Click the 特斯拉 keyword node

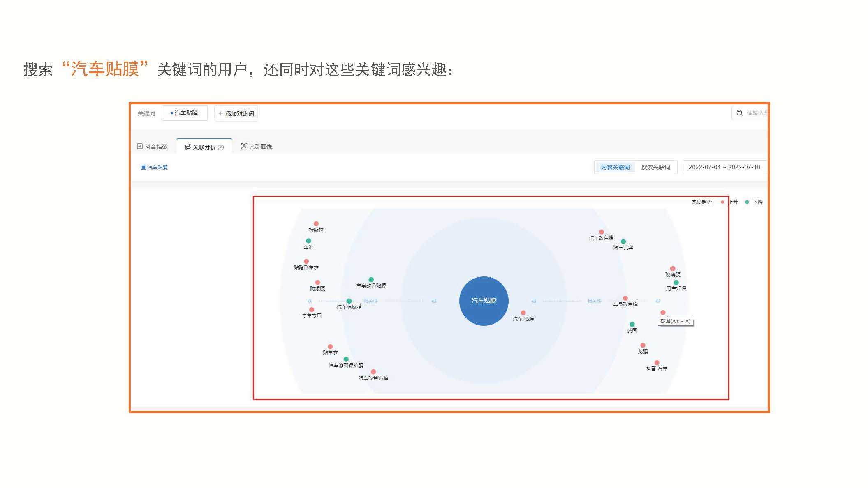[x=316, y=224]
